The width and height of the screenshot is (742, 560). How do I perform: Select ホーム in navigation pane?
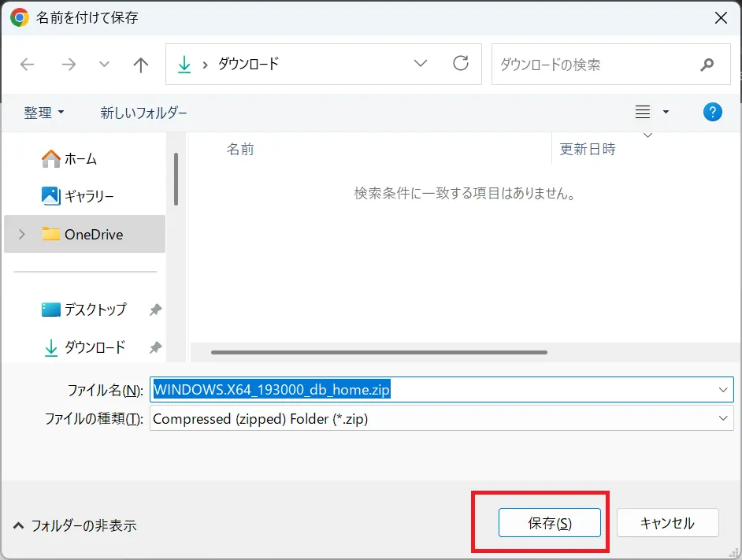click(84, 158)
